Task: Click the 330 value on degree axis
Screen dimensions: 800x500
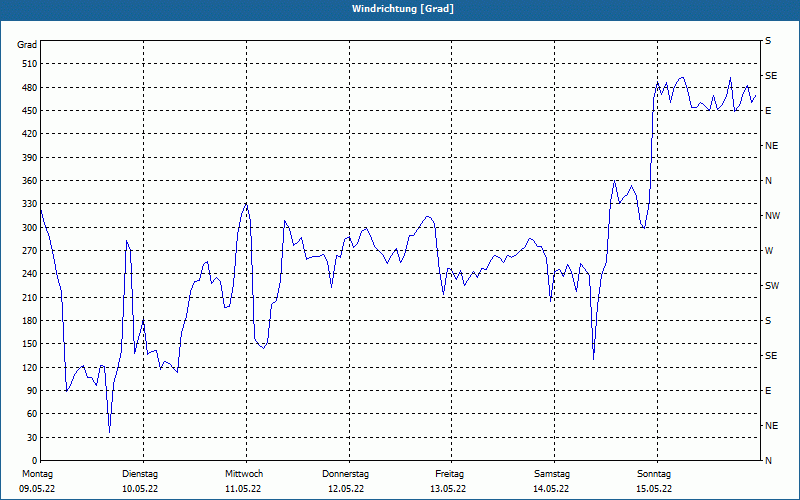Action: click(x=30, y=204)
